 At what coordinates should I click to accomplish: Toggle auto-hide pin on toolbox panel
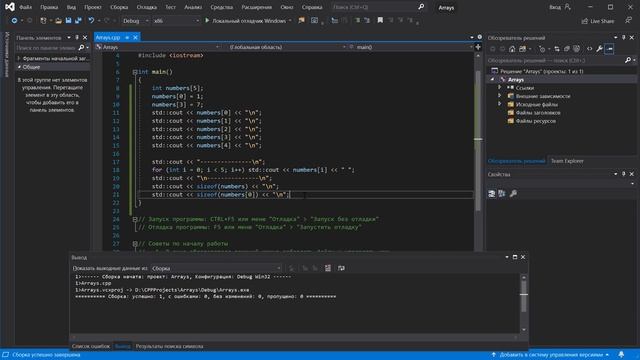pyautogui.click(x=77, y=38)
